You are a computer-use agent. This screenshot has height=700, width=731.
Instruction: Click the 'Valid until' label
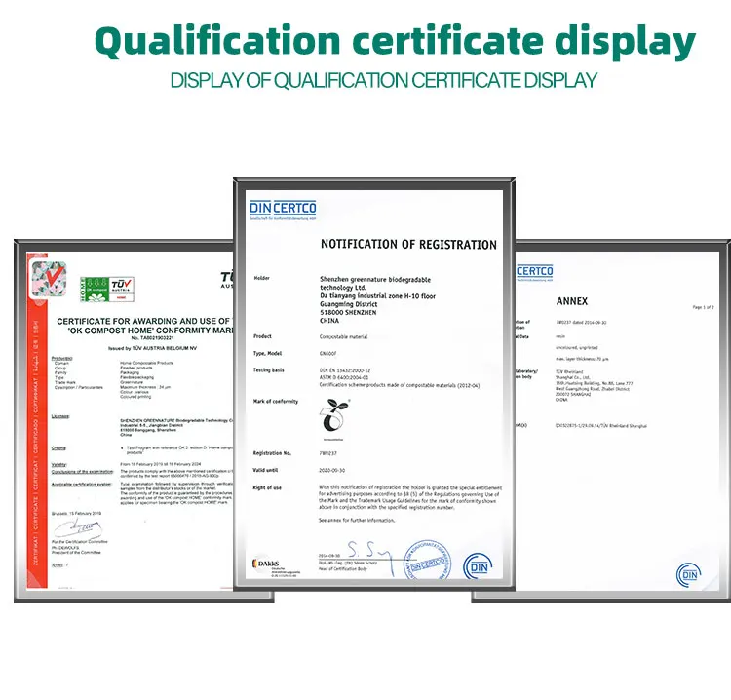coord(265,470)
